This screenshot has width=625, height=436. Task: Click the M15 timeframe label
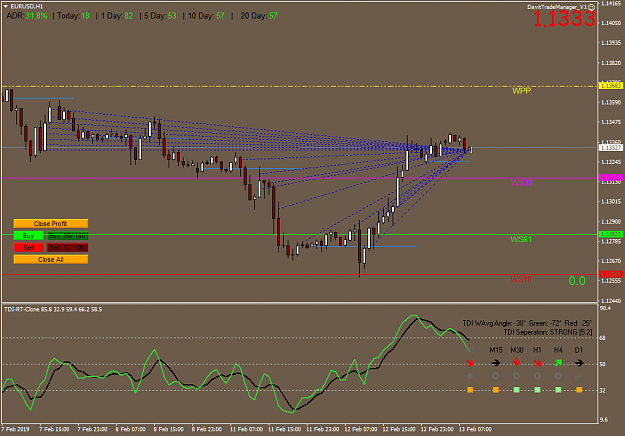coord(496,350)
